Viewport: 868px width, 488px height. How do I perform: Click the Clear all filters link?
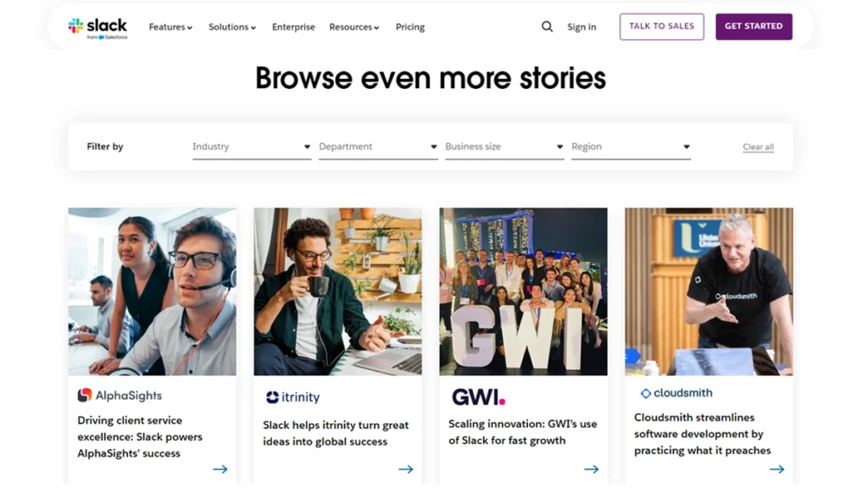pos(758,147)
